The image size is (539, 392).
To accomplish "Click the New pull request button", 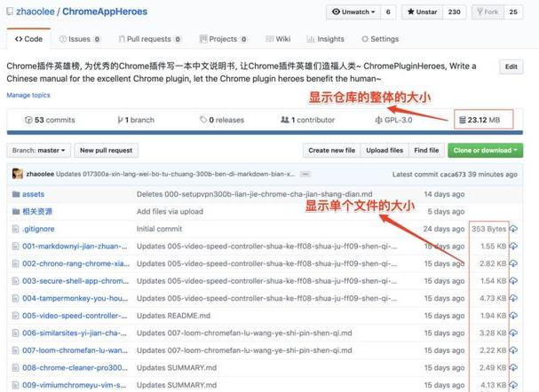I will tap(107, 151).
